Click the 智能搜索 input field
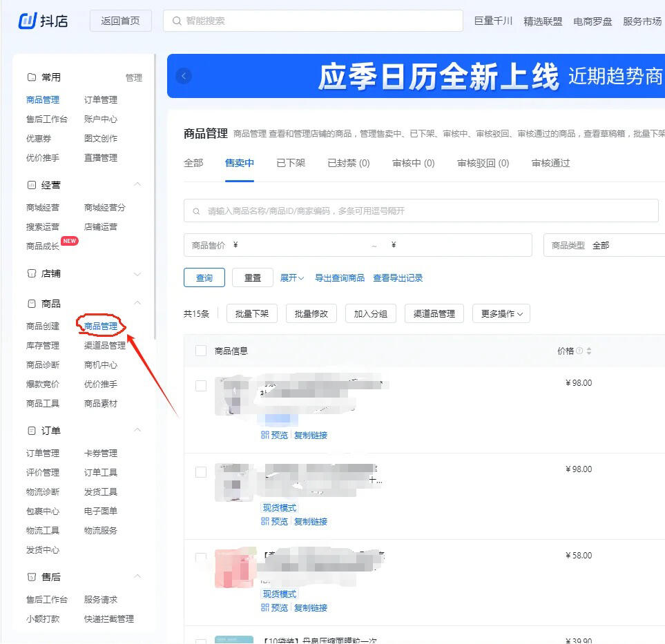Screen dimensions: 665x644 pyautogui.click(x=313, y=21)
